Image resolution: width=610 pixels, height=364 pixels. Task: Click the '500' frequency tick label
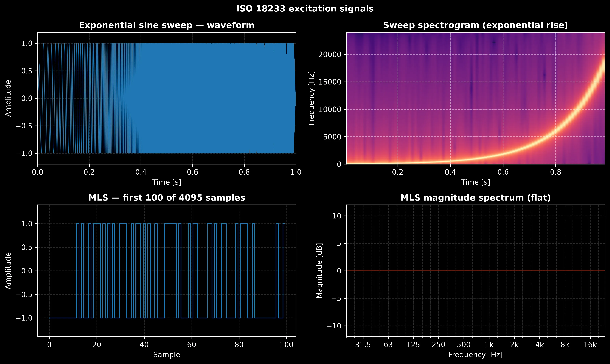click(x=464, y=345)
